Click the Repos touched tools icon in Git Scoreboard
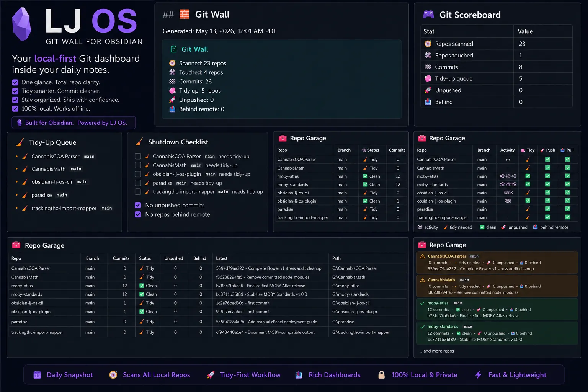588x392 pixels. 428,55
